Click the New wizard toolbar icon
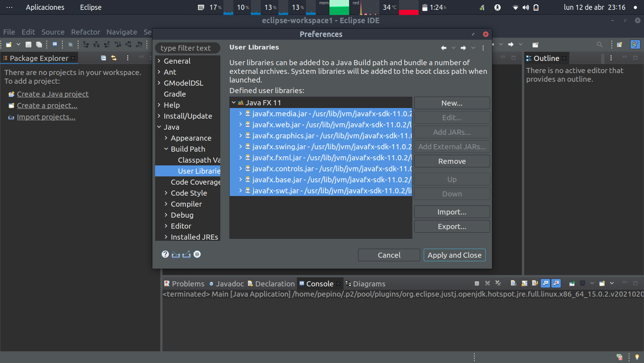Image resolution: width=644 pixels, height=363 pixels. pyautogui.click(x=9, y=44)
